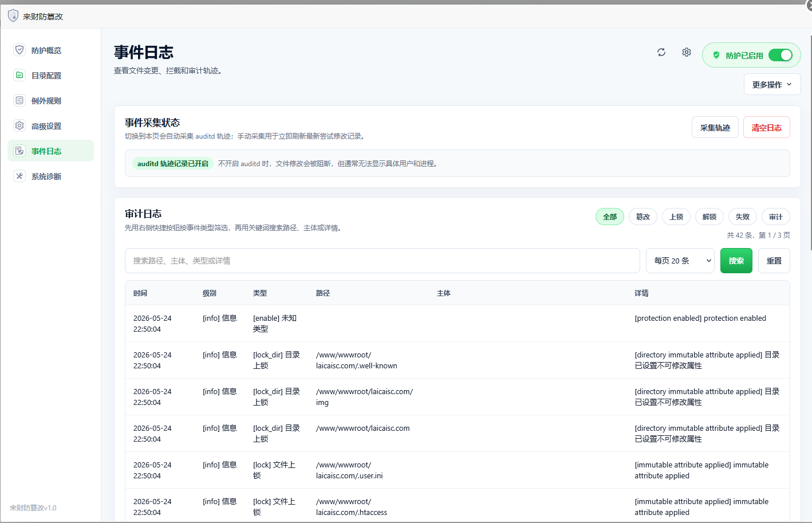Viewport: 812px width, 523px height.
Task: Click the 主体 column header
Action: (444, 293)
